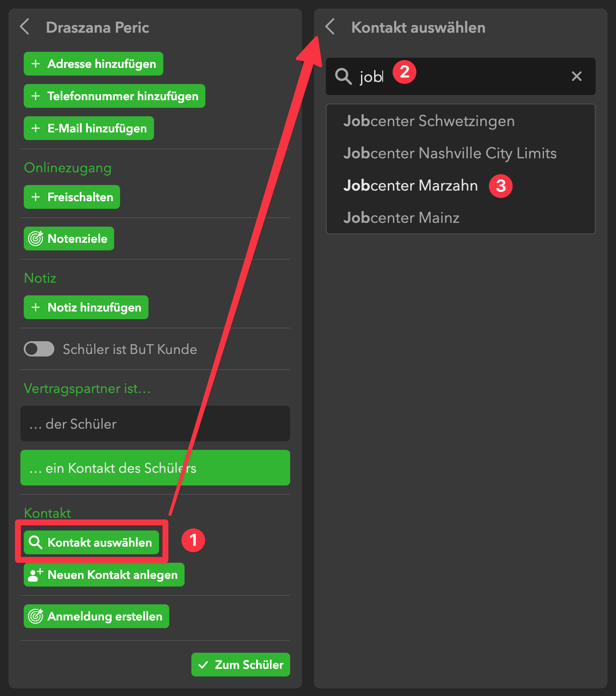Viewport: 616px width, 696px height.
Task: Select "ein Kontakt des Schülers" option
Action: click(155, 468)
